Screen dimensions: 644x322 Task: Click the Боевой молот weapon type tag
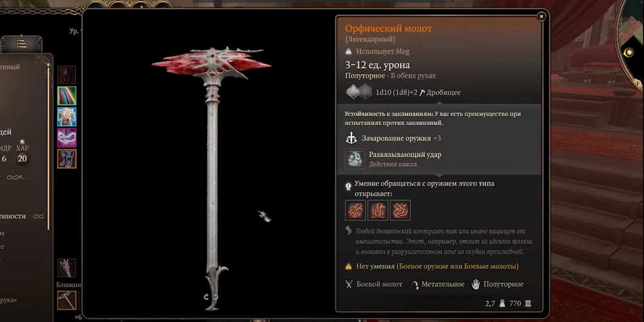click(374, 284)
